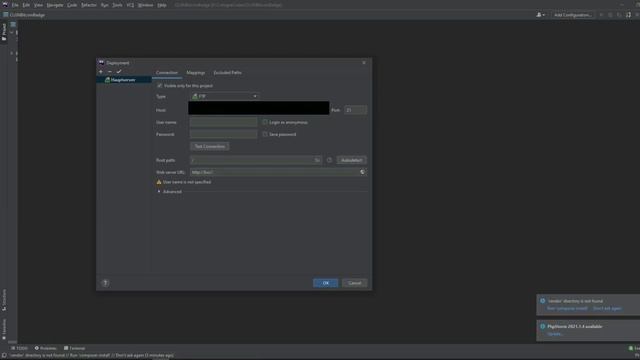
Task: Open the TODO tool window tab
Action: point(20,348)
